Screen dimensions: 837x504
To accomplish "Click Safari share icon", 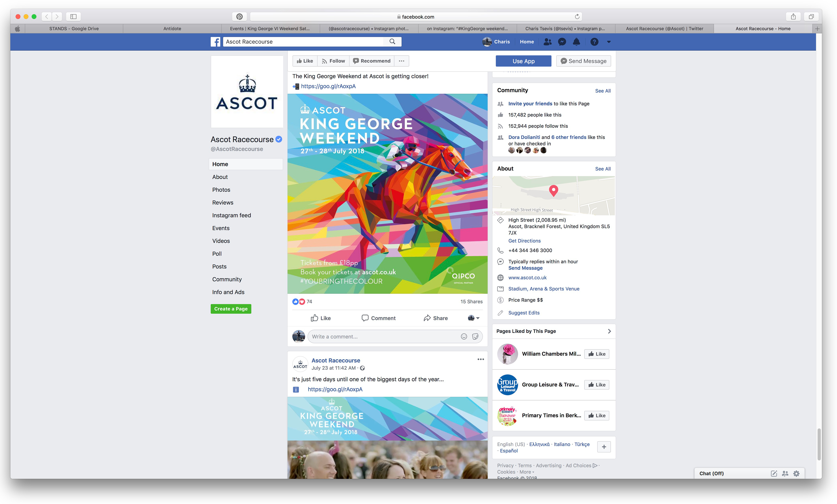I will (793, 17).
